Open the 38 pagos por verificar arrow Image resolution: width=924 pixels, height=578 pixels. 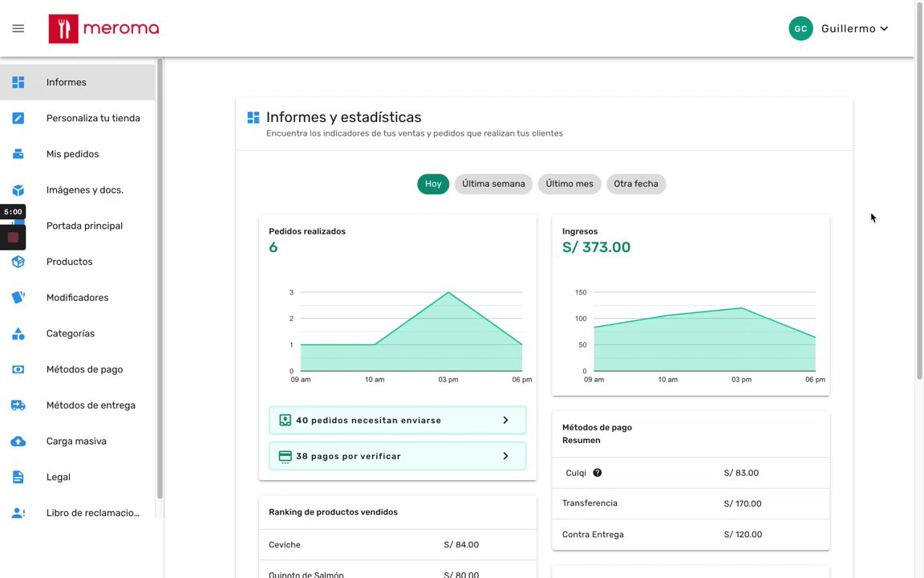pyautogui.click(x=505, y=456)
